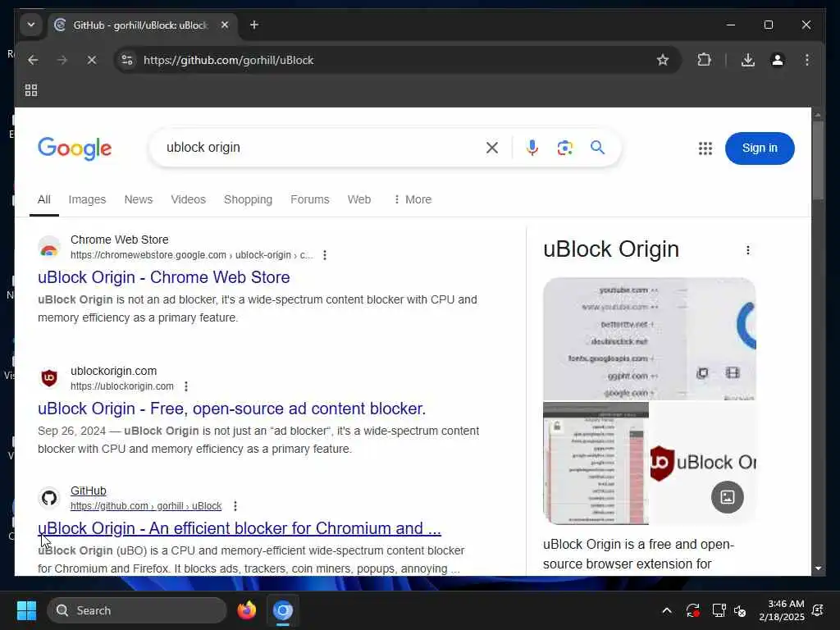Click the address bar URL
Image resolution: width=840 pixels, height=630 pixels.
228,60
